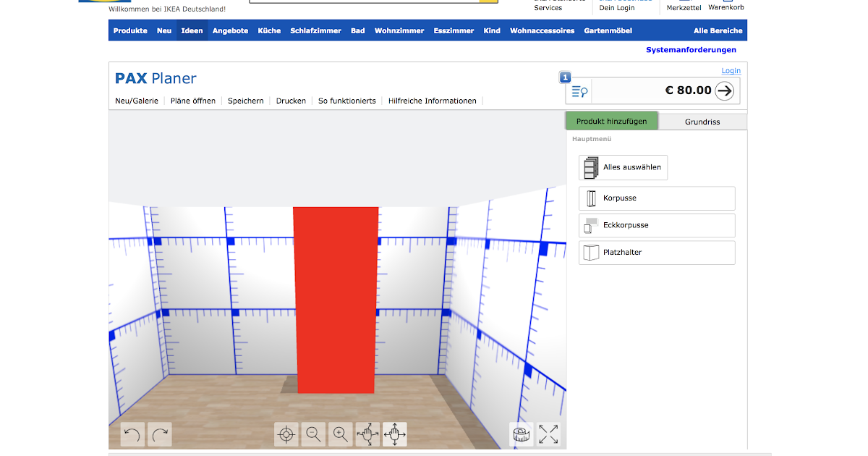The height and width of the screenshot is (456, 868).
Task: Select the rotate view hand tool
Action: click(x=367, y=435)
